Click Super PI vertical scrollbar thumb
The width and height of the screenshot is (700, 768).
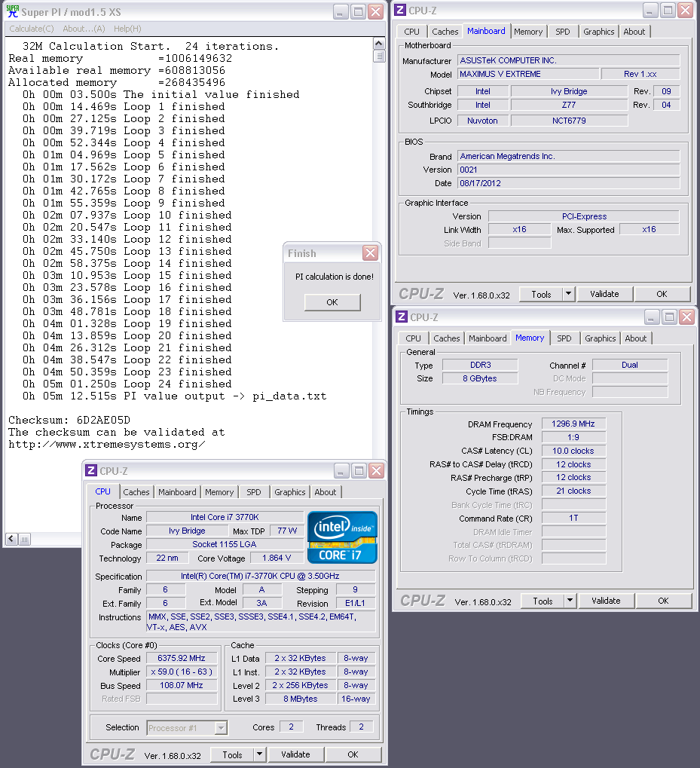(378, 55)
